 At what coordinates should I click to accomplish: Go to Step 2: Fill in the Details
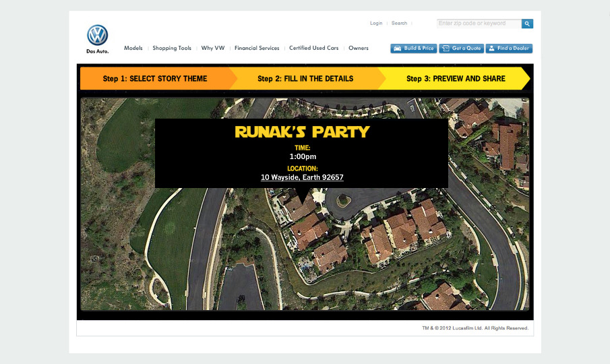tap(305, 79)
